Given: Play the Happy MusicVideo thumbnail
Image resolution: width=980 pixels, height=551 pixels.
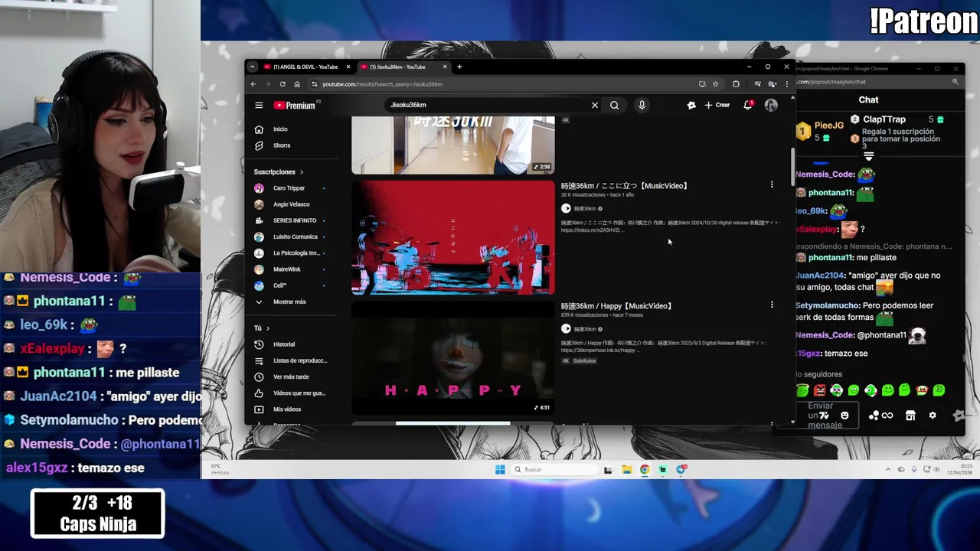Looking at the screenshot, I should [x=452, y=357].
